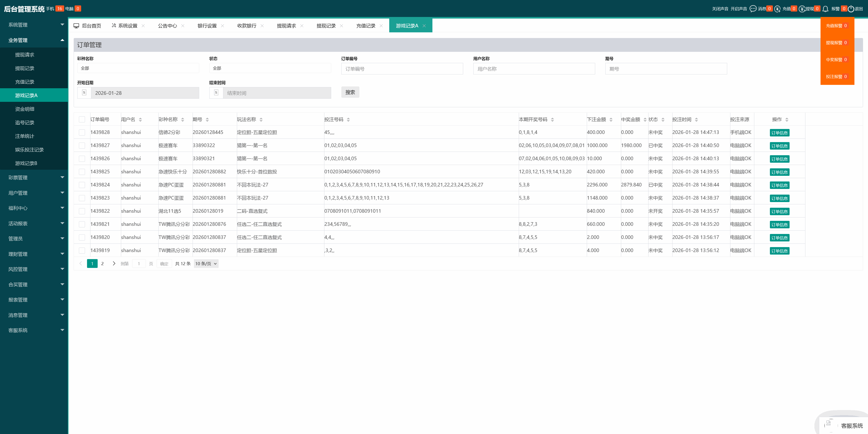Check the box for order 1439824
Screen dimensions: 868x434
[82, 185]
